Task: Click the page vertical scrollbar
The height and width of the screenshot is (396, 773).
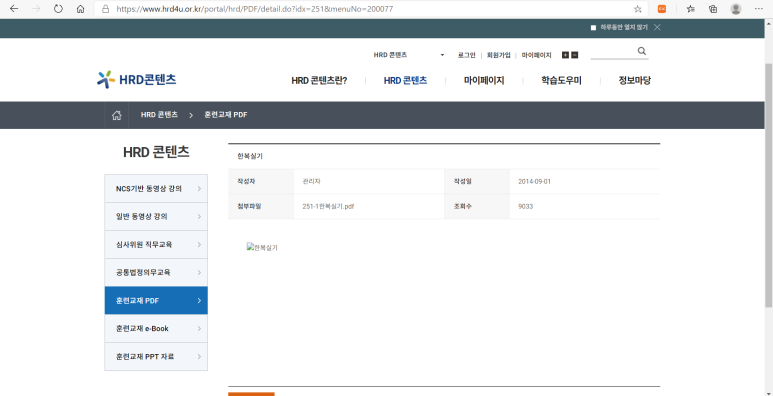Action: [x=768, y=185]
